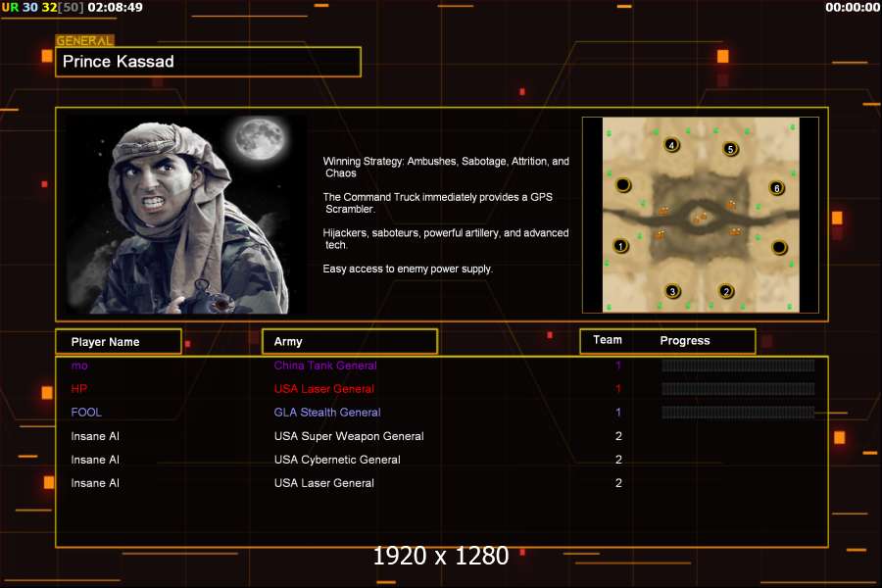Click the loading progress bar for player FOOL

click(738, 413)
